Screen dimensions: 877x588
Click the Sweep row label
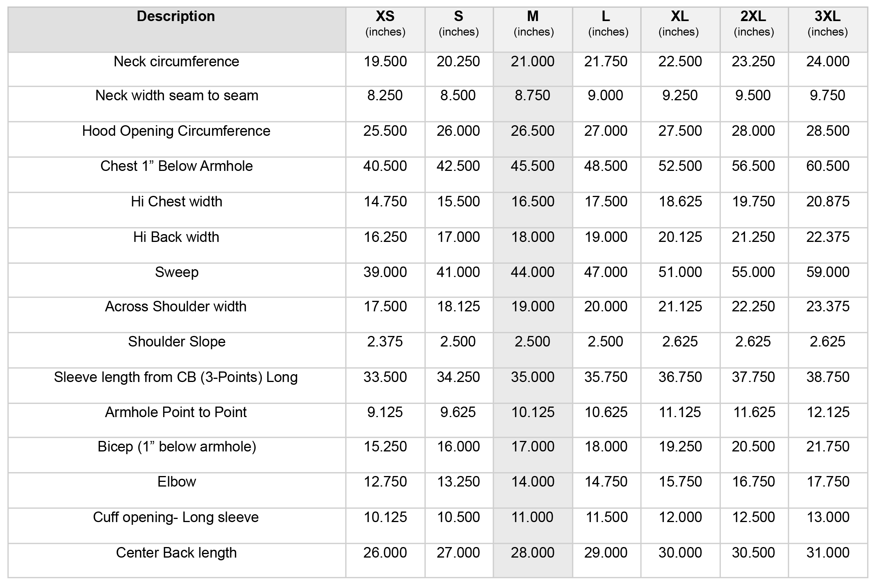pos(176,272)
